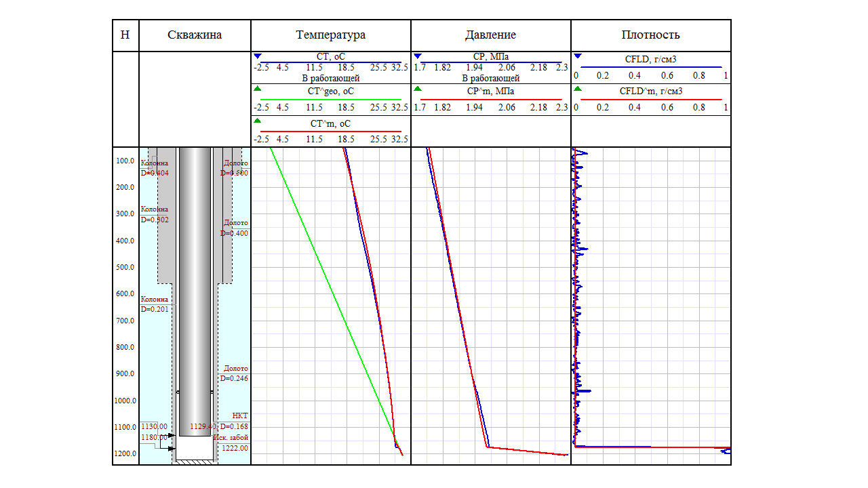Click the blue triangle beside CFLD, г/см3
Viewport: 868px width, 488px height.
coord(578,56)
